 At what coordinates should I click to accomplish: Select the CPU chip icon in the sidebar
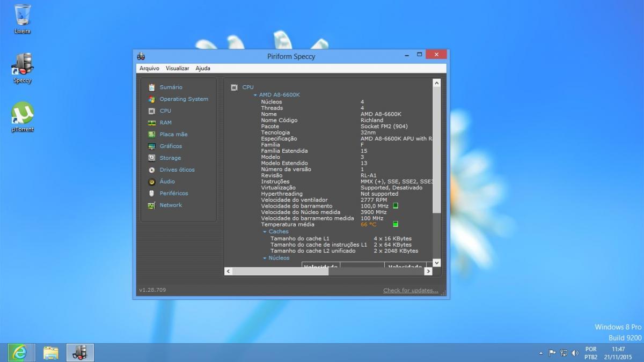pos(152,111)
